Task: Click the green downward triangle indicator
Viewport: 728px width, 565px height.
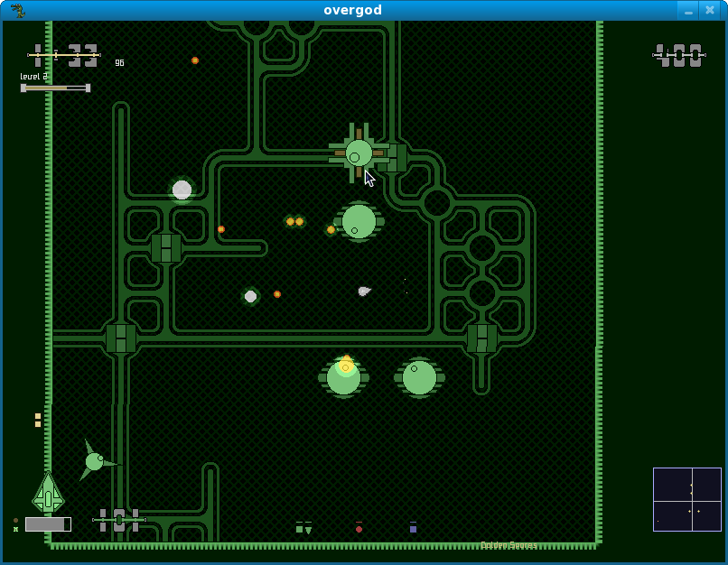Action: (308, 528)
